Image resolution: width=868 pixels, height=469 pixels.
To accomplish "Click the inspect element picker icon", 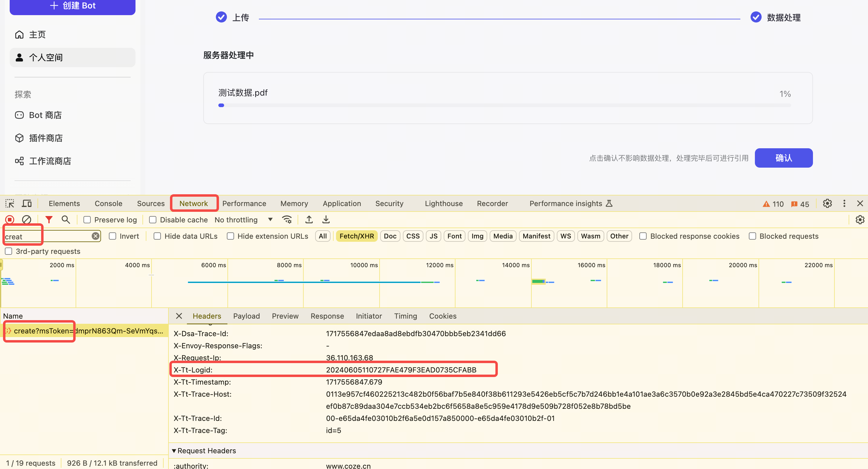I will pyautogui.click(x=10, y=203).
